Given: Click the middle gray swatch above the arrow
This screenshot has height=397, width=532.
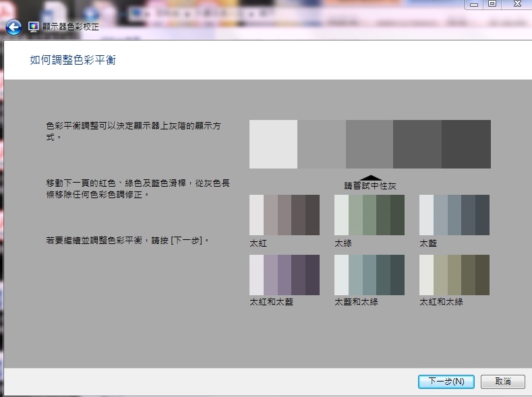Looking at the screenshot, I should (370, 144).
